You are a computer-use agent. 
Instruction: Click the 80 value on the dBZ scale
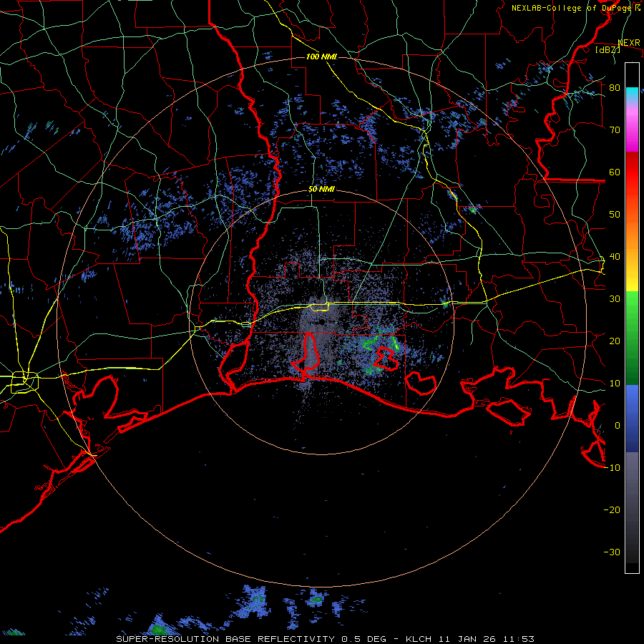(x=615, y=88)
